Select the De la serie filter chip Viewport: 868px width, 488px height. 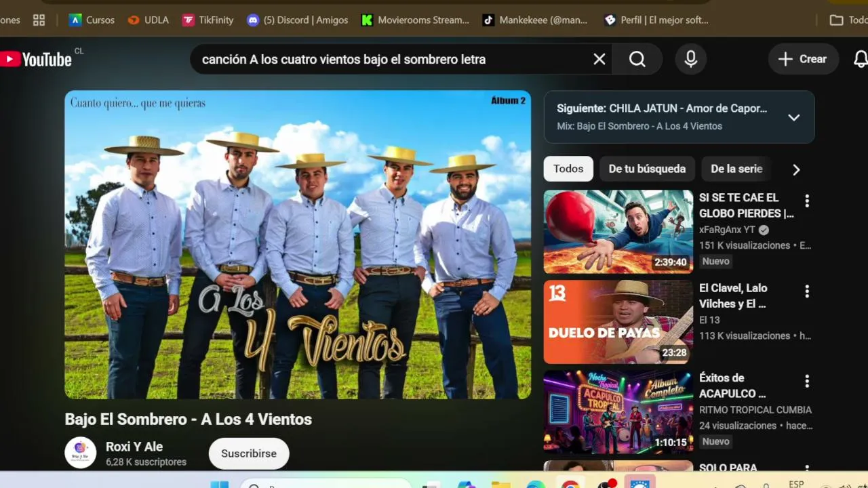click(x=736, y=169)
